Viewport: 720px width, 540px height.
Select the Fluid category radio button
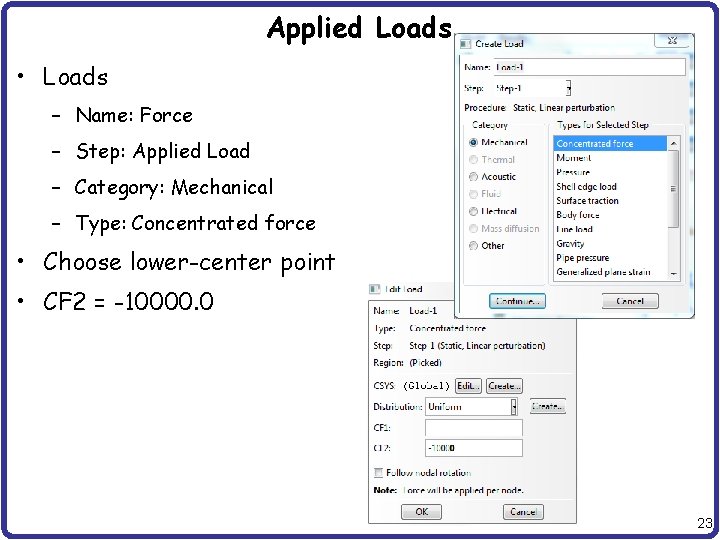[x=473, y=194]
